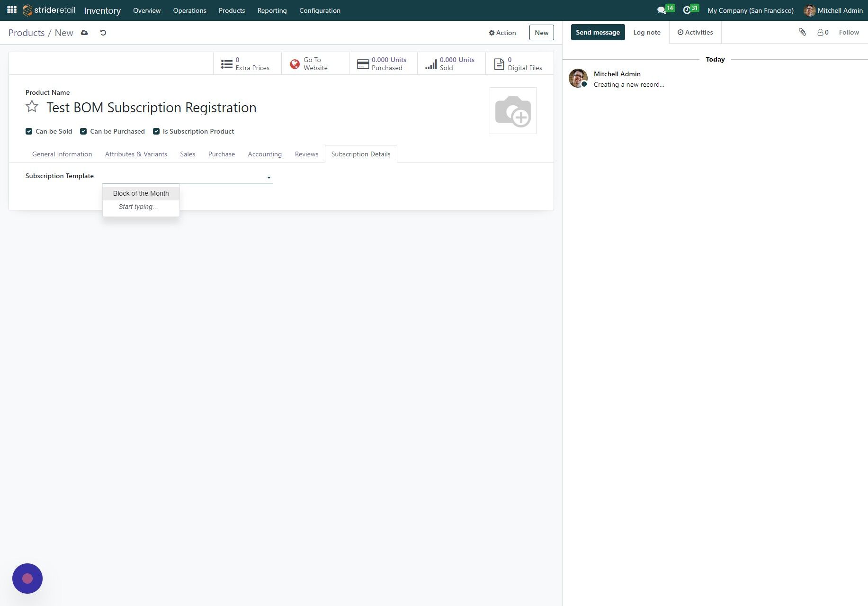
Task: Switch to Accounting tab
Action: (x=265, y=154)
